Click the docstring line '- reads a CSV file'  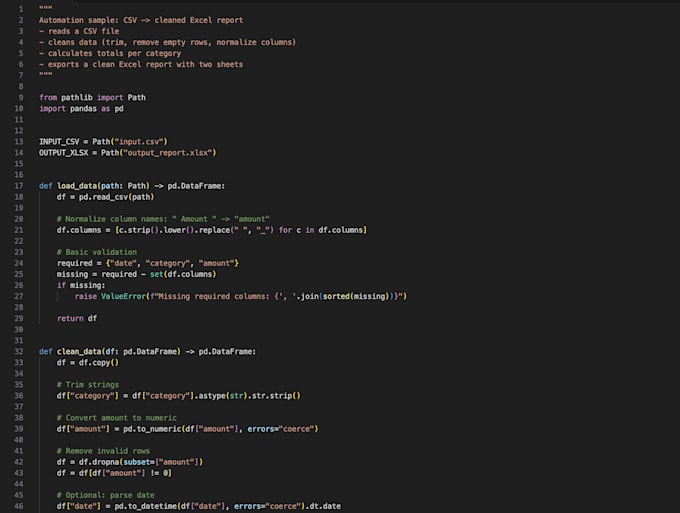pos(79,31)
